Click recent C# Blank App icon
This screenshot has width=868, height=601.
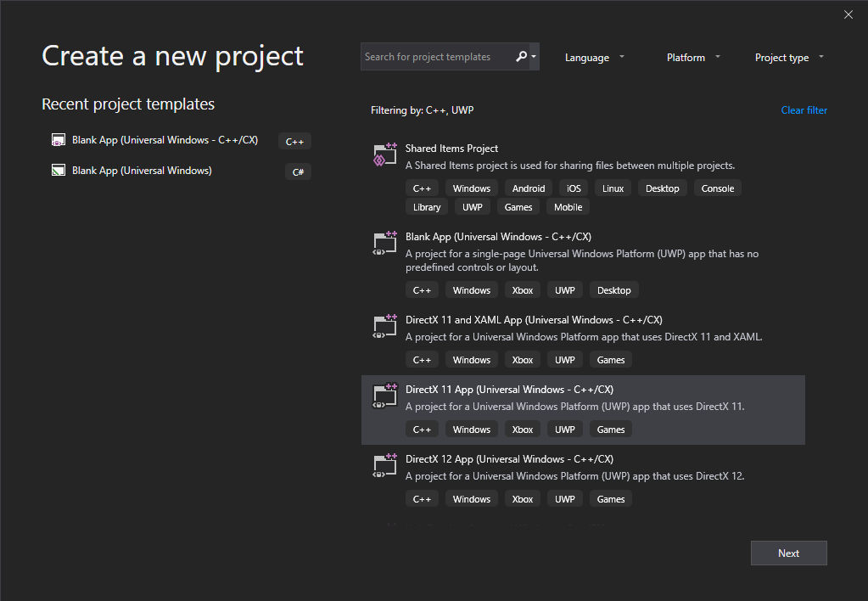point(59,171)
